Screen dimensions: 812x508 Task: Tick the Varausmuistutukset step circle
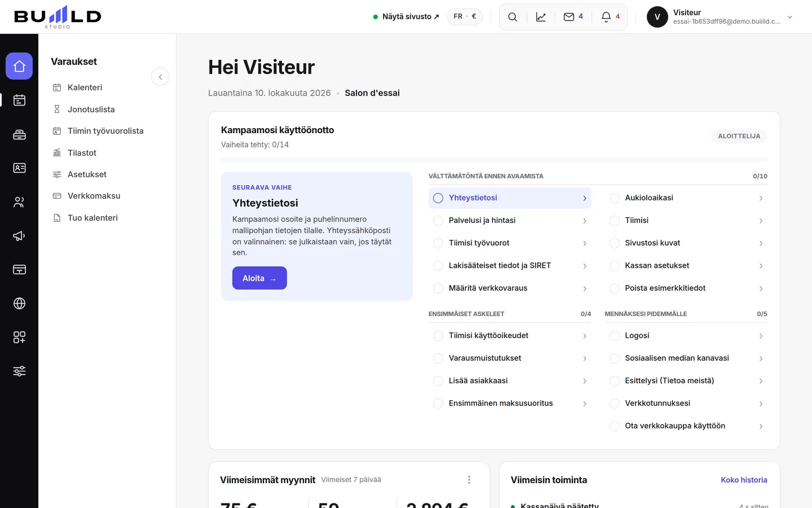(x=438, y=358)
